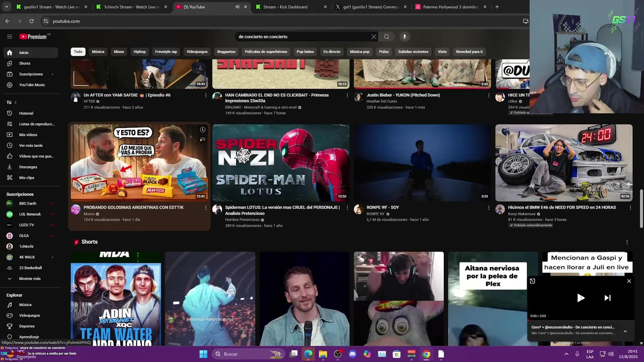The height and width of the screenshot is (362, 644).
Task: Start voice search with microphone icon
Action: coord(405,37)
